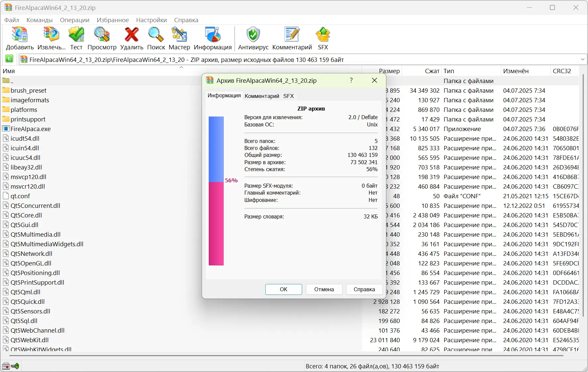This screenshot has height=372, width=588.
Task: Click the vertical scrollbar of the file list
Action: click(x=583, y=195)
